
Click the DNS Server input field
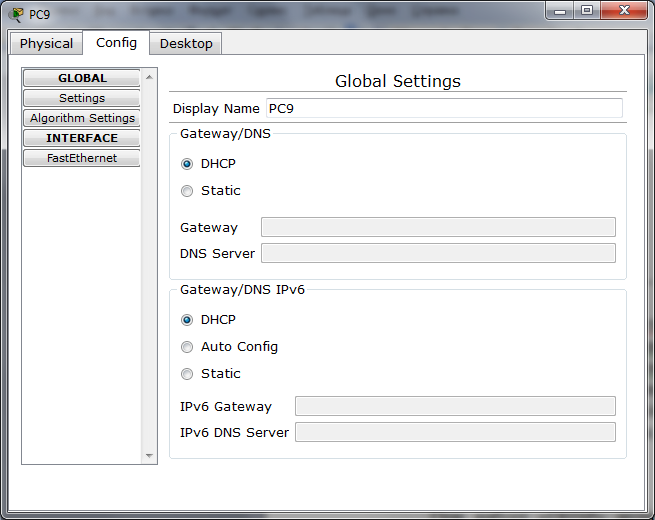[438, 253]
